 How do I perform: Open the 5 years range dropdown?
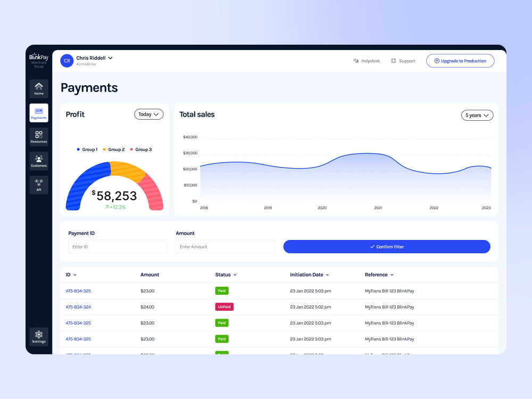(477, 115)
